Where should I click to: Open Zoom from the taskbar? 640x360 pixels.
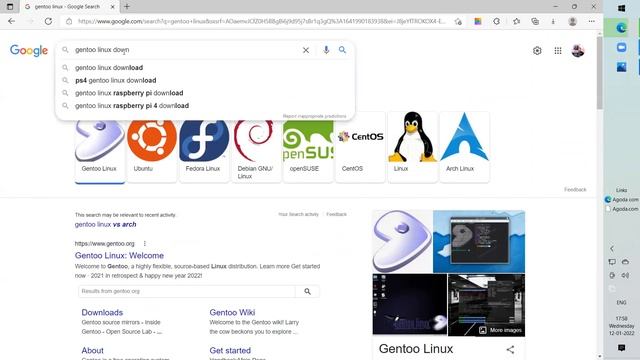point(622,47)
